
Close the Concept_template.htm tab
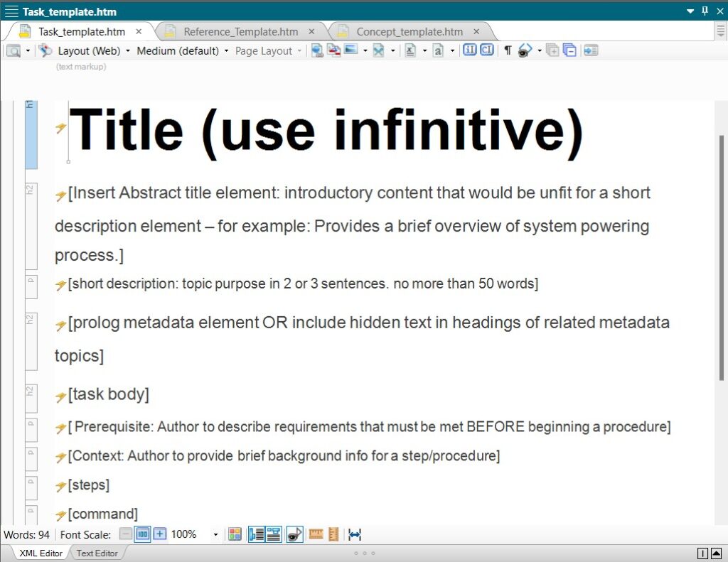[x=476, y=31]
